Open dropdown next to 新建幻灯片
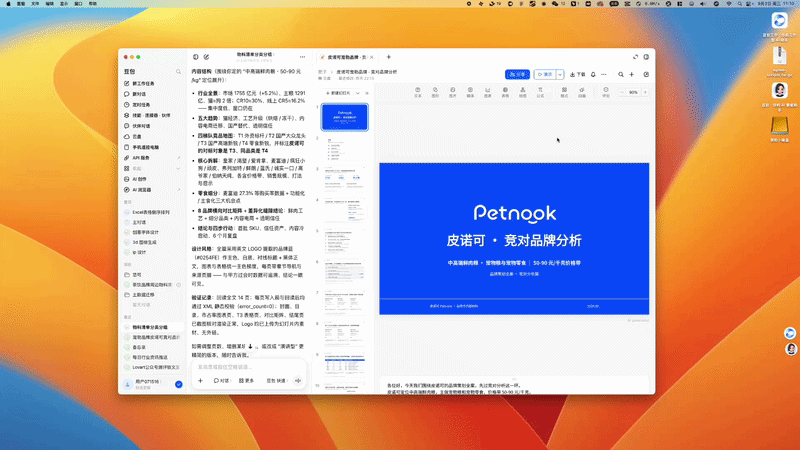800x450 pixels. (x=358, y=93)
